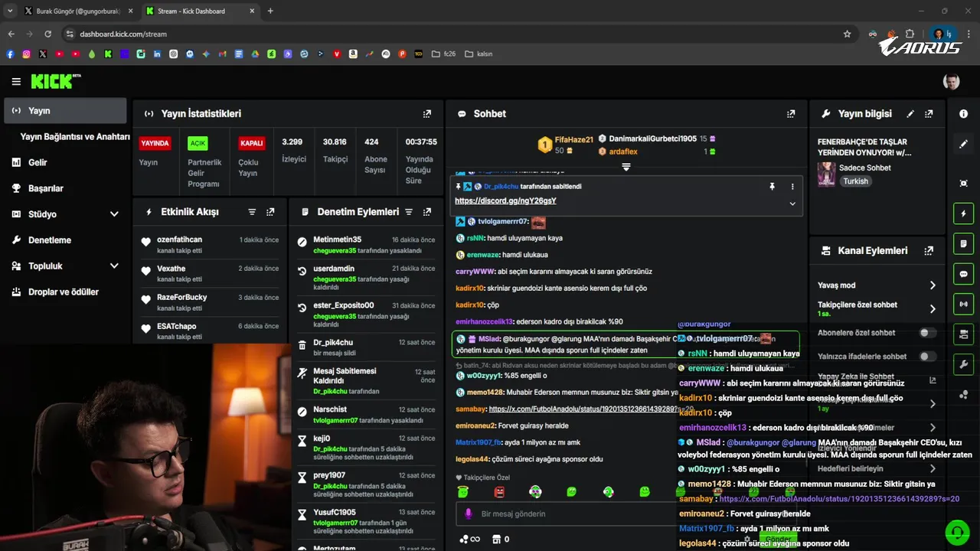Reload the page with browser refresh button
Screen dimensions: 980x551
48,34
